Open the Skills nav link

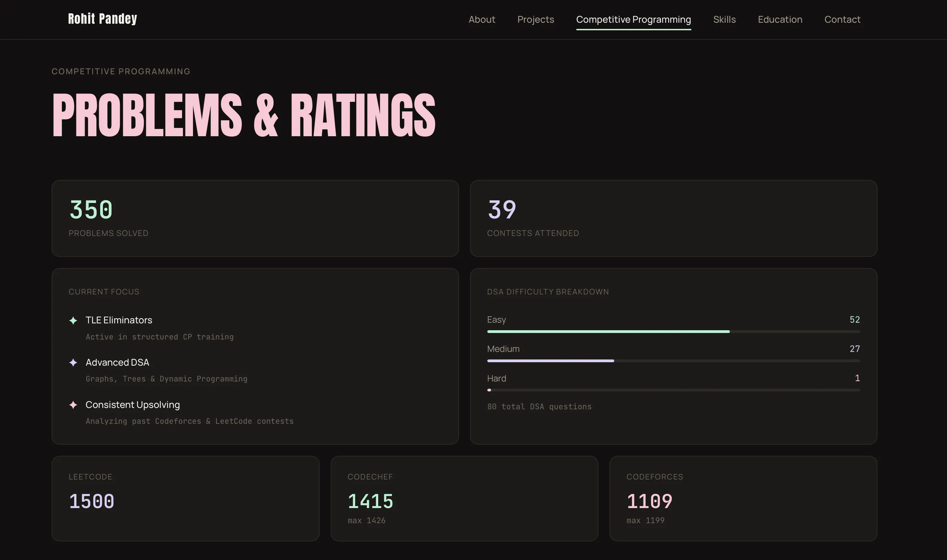tap(724, 19)
